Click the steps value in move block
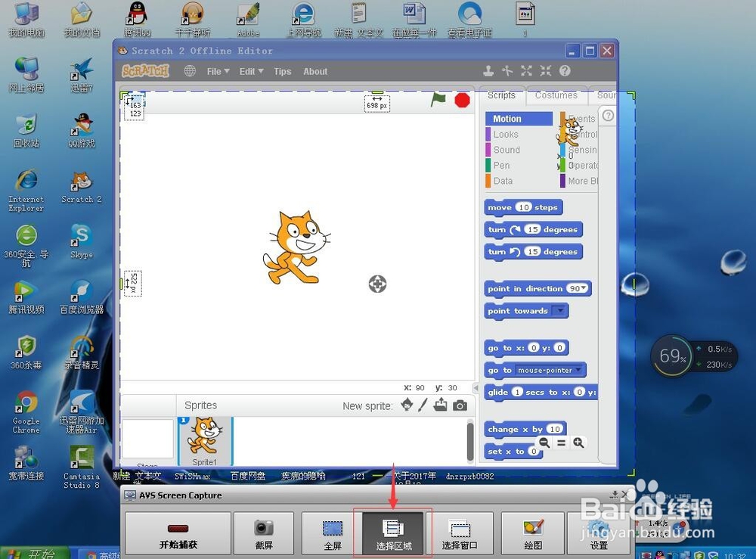756x559 pixels. click(524, 207)
